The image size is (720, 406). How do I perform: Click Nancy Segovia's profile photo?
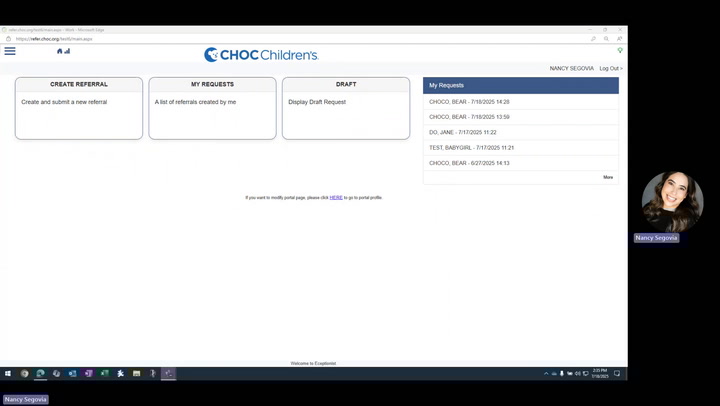(x=672, y=202)
